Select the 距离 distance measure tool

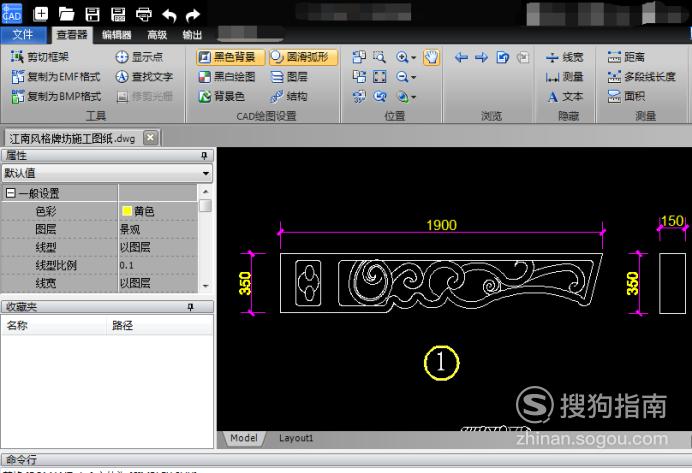[626, 57]
